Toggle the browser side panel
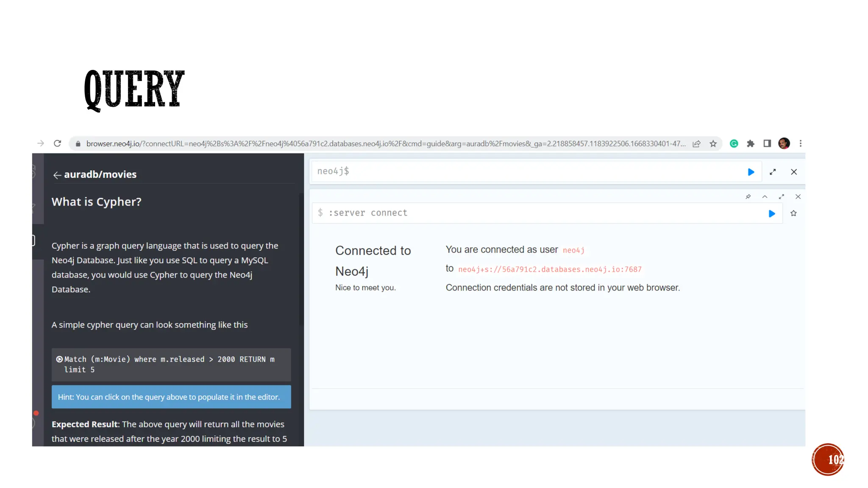Viewport: 868px width, 488px height. [767, 144]
